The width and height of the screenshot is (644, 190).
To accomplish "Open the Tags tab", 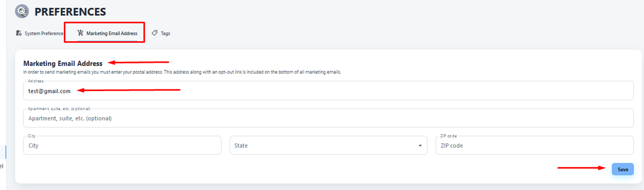I will pos(165,33).
